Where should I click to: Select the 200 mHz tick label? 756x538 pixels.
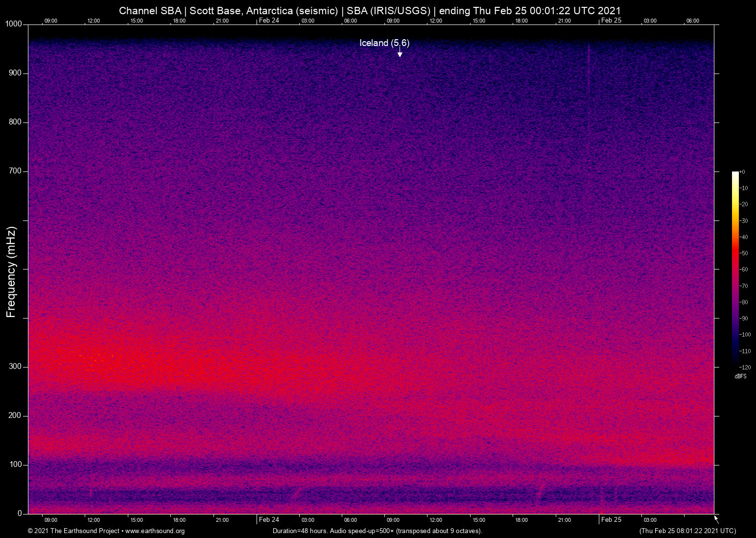pyautogui.click(x=15, y=416)
